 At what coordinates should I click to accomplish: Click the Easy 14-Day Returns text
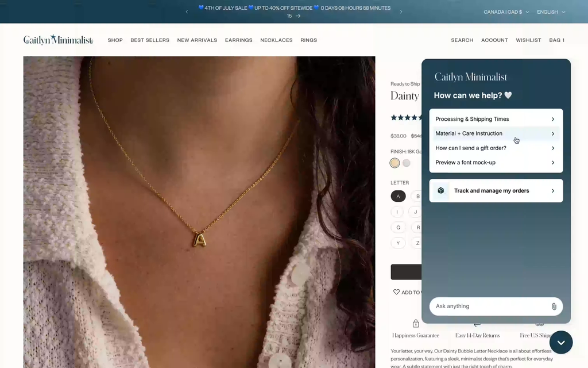pyautogui.click(x=477, y=335)
